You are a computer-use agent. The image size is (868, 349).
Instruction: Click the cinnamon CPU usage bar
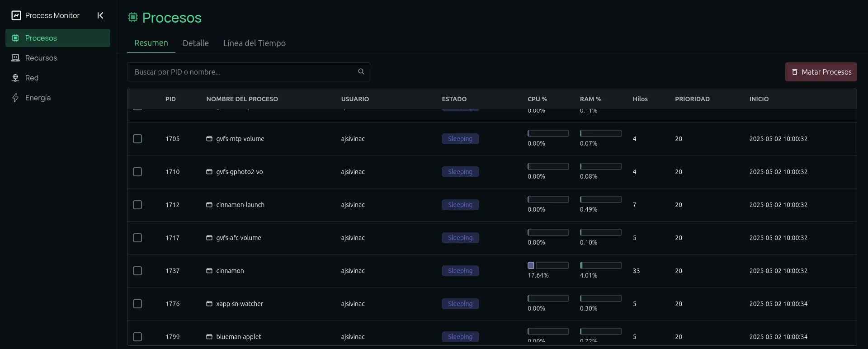pos(548,265)
